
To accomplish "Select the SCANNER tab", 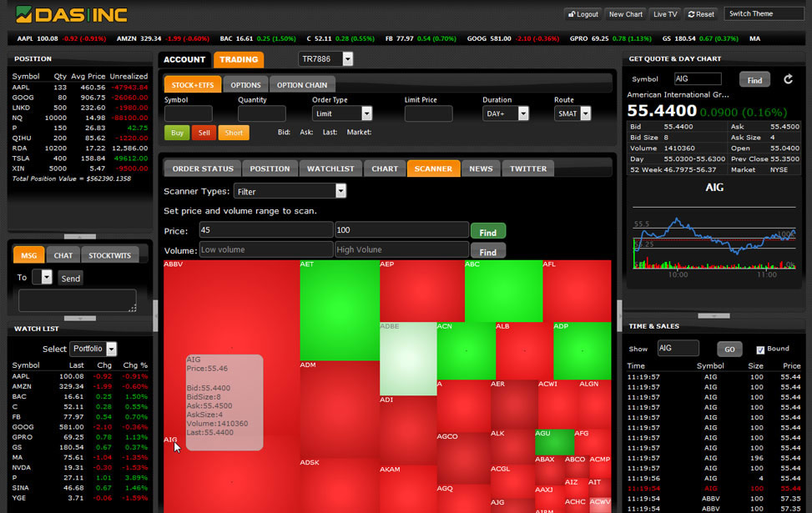I will (x=433, y=168).
